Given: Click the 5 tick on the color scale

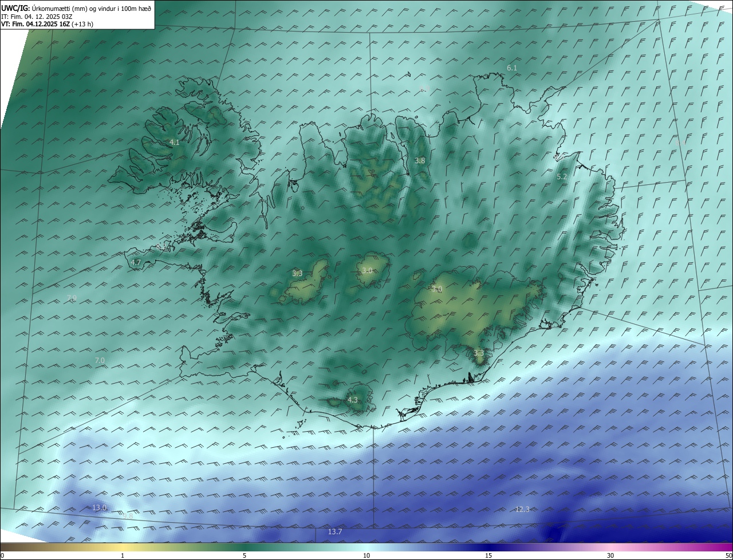Looking at the screenshot, I should 245,555.
